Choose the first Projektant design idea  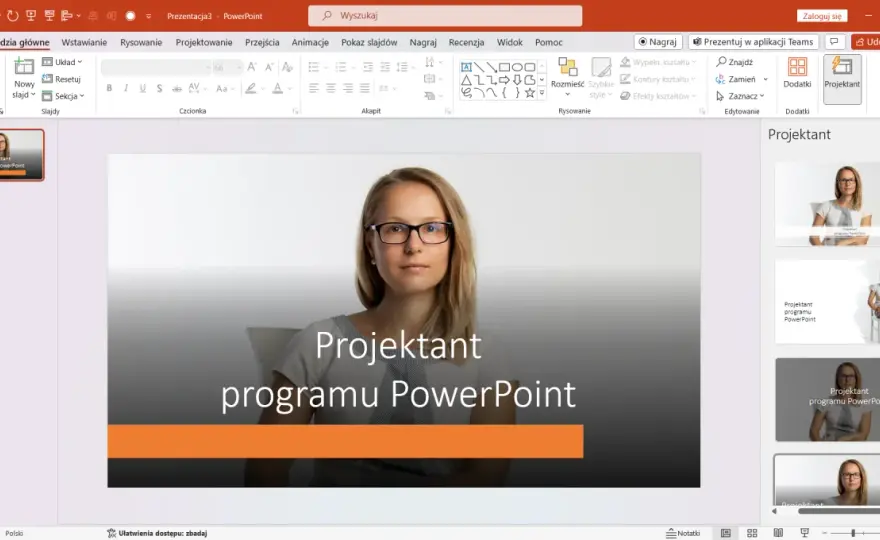click(827, 204)
